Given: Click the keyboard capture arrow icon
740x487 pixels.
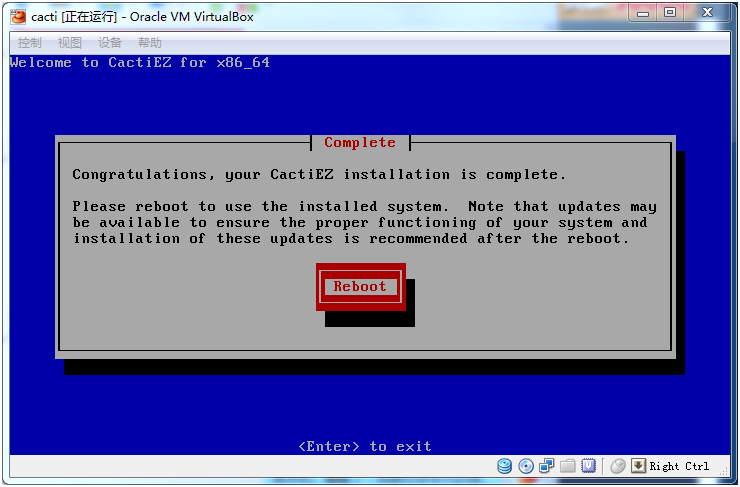Looking at the screenshot, I should [x=638, y=466].
